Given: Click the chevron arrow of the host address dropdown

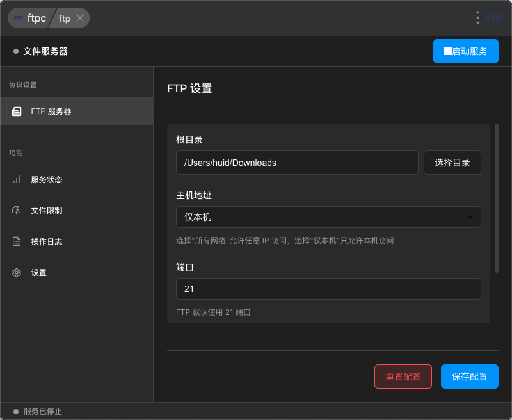Looking at the screenshot, I should click(x=470, y=217).
